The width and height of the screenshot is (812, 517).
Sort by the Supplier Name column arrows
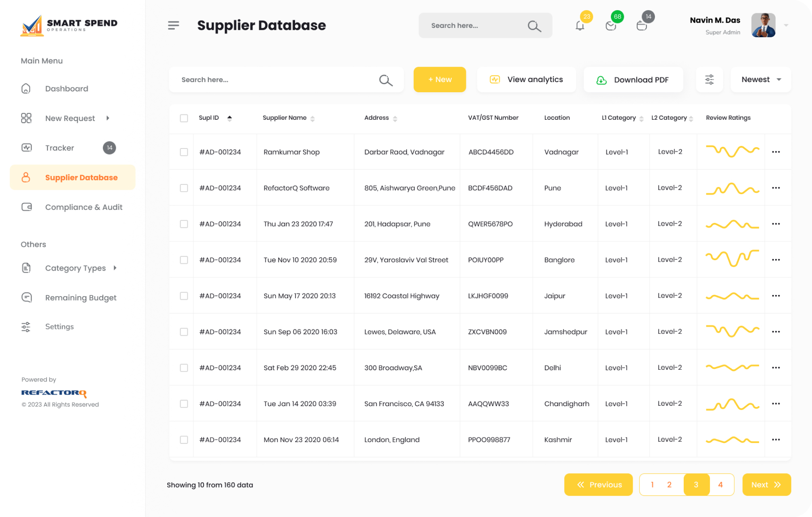pyautogui.click(x=312, y=119)
